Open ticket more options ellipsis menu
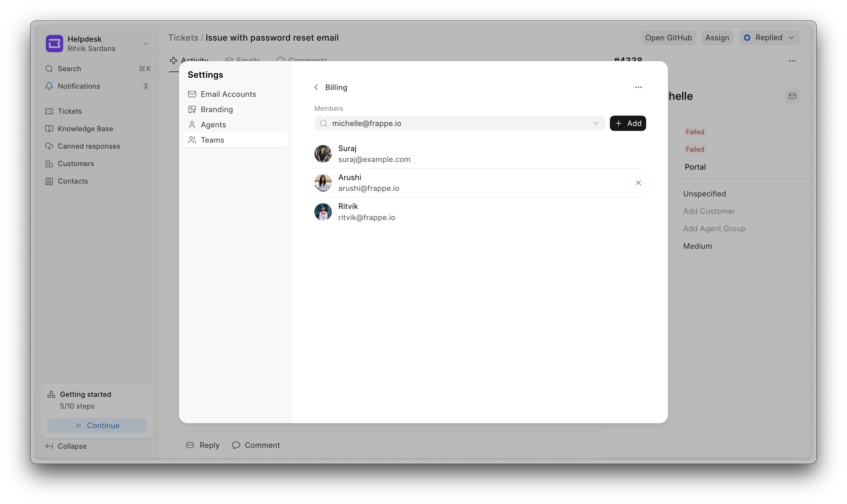Viewport: 847px width, 504px height. click(x=792, y=61)
